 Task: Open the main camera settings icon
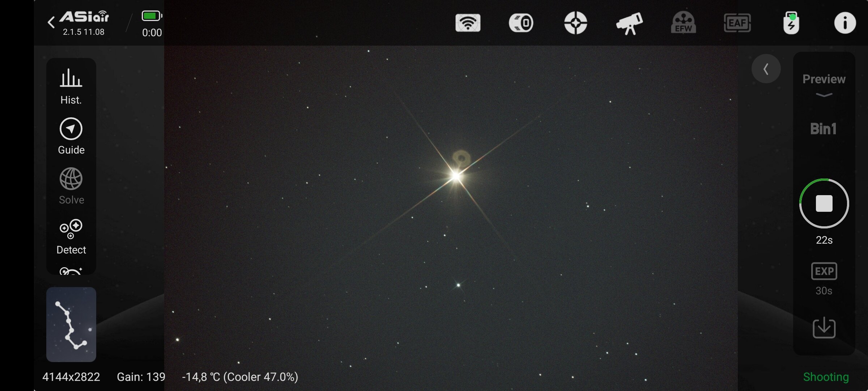tap(521, 23)
